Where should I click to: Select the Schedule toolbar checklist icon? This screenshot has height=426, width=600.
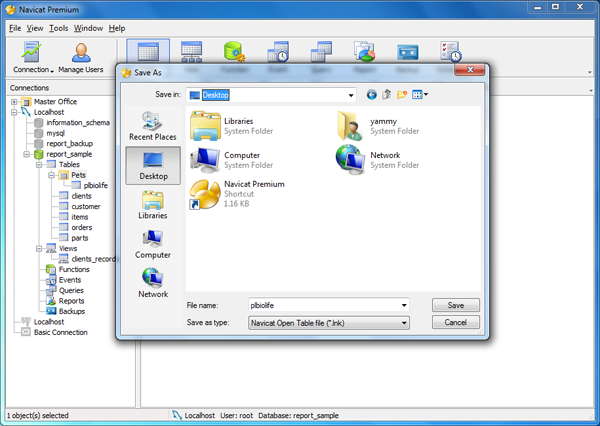[x=450, y=51]
